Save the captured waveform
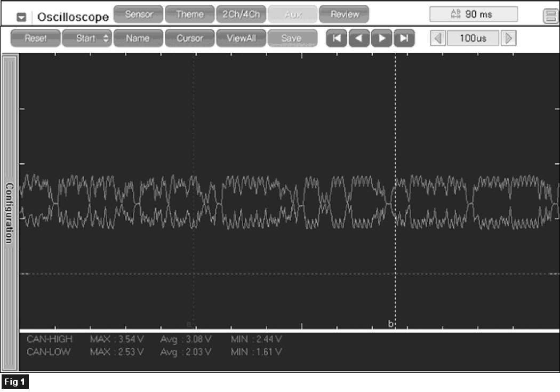The height and width of the screenshot is (392, 560). coord(292,38)
